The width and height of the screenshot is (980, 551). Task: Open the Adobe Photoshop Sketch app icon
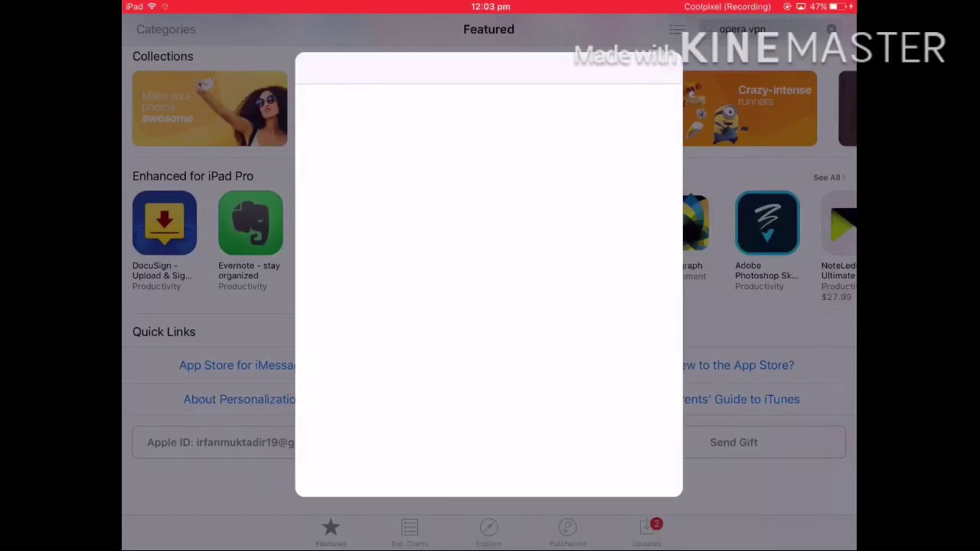click(767, 223)
